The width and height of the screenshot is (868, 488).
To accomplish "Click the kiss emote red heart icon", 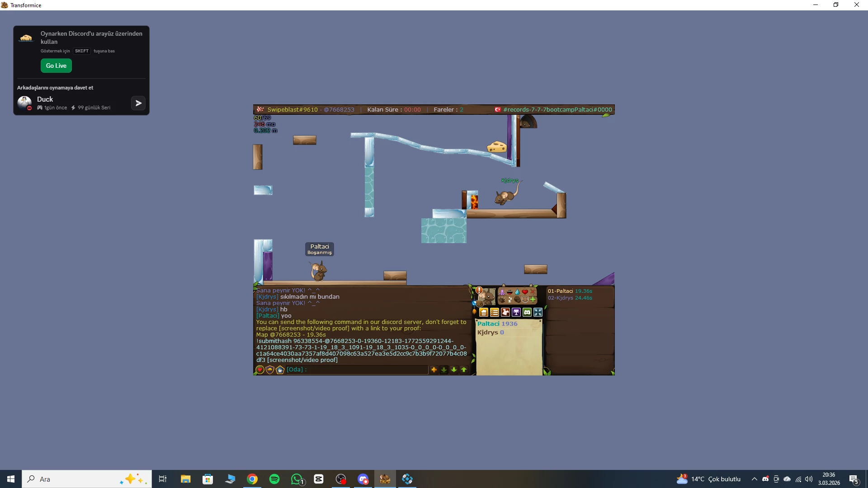I will click(x=525, y=292).
